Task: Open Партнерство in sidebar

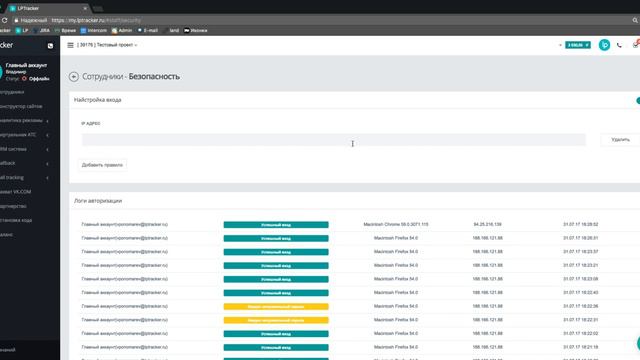Action: pos(13,206)
